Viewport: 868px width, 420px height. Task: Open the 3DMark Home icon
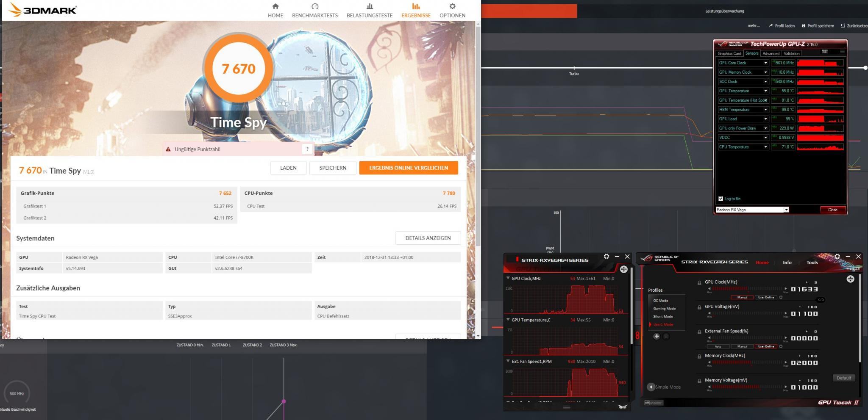(275, 6)
